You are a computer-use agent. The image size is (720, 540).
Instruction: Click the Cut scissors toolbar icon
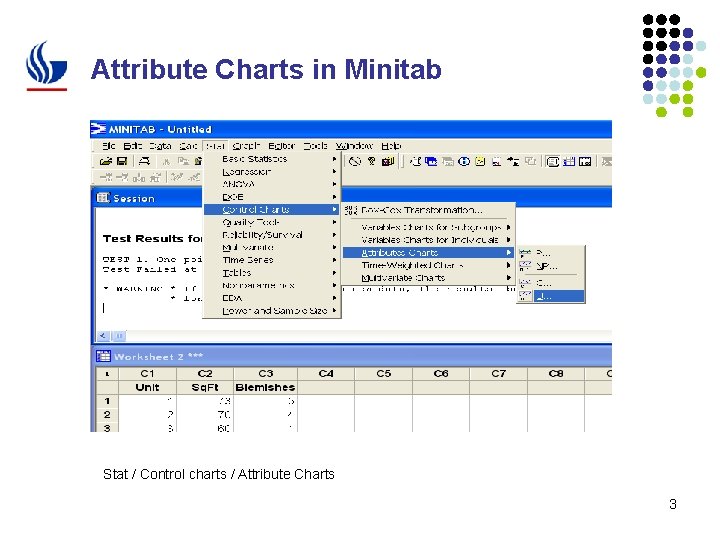click(167, 161)
